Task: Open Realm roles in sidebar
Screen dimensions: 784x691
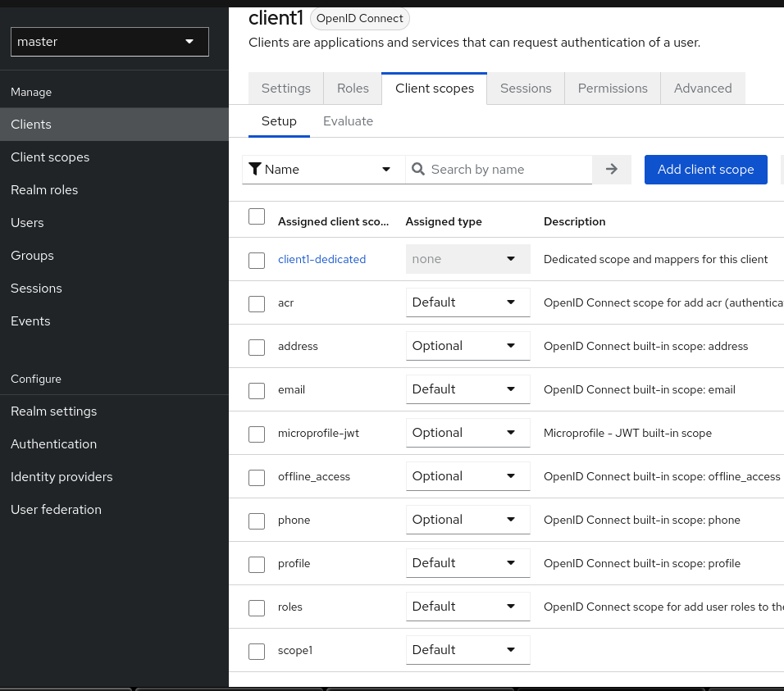Action: (114, 190)
